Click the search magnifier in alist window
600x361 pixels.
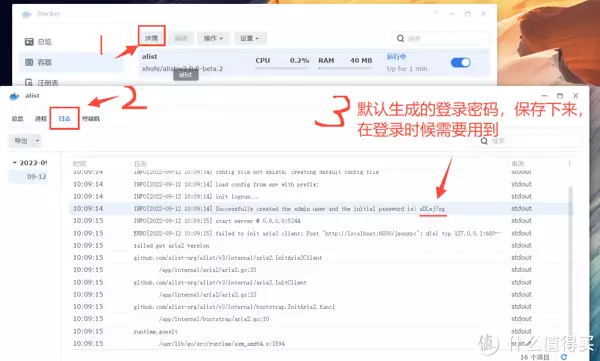coord(484,141)
